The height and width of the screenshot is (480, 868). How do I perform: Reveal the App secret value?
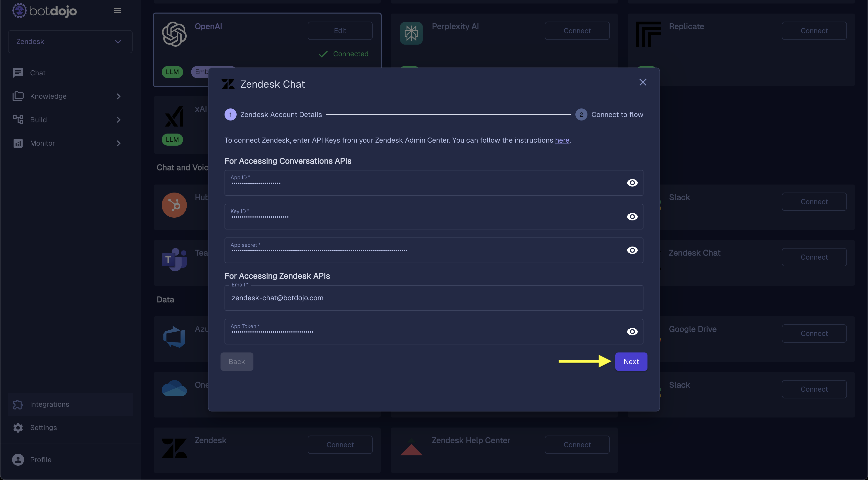click(632, 250)
